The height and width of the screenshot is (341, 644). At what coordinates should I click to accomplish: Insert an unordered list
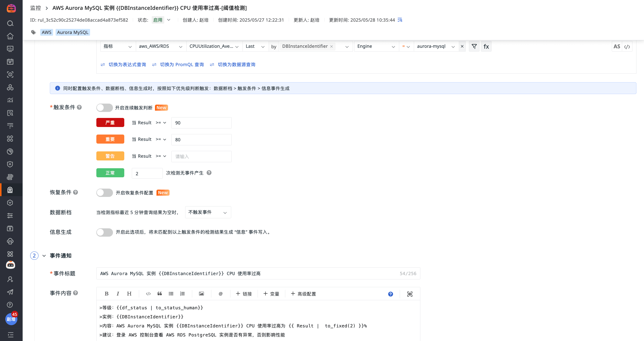(171, 294)
